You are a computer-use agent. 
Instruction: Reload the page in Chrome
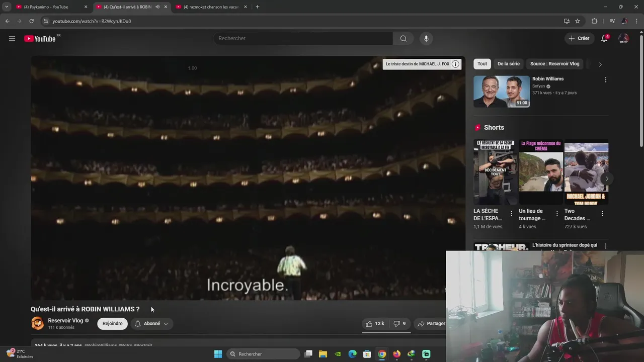point(31,21)
